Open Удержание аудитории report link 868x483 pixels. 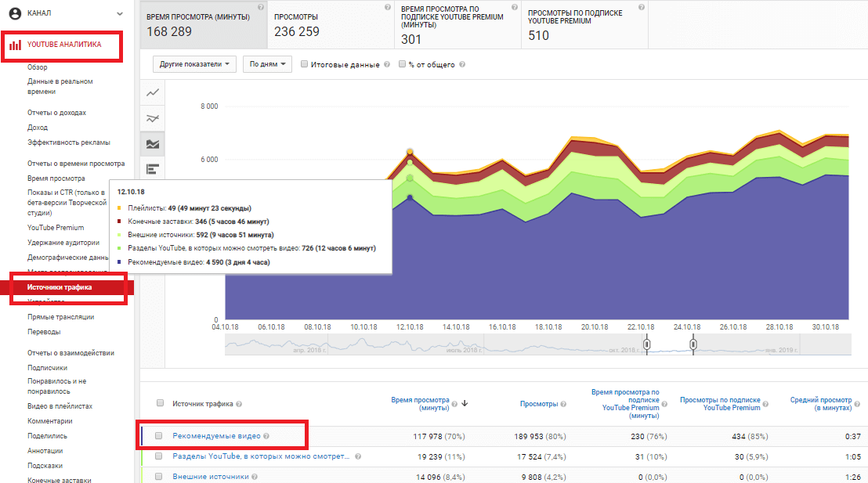[x=63, y=243]
